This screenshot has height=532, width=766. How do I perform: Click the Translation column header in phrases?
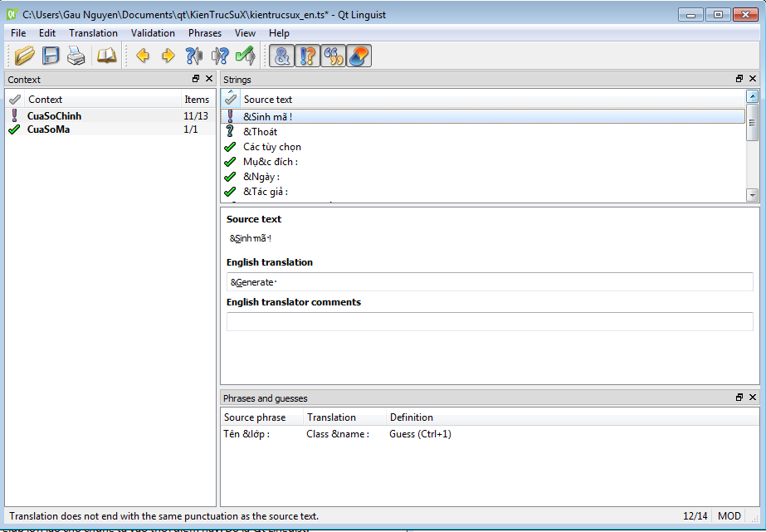(x=345, y=417)
